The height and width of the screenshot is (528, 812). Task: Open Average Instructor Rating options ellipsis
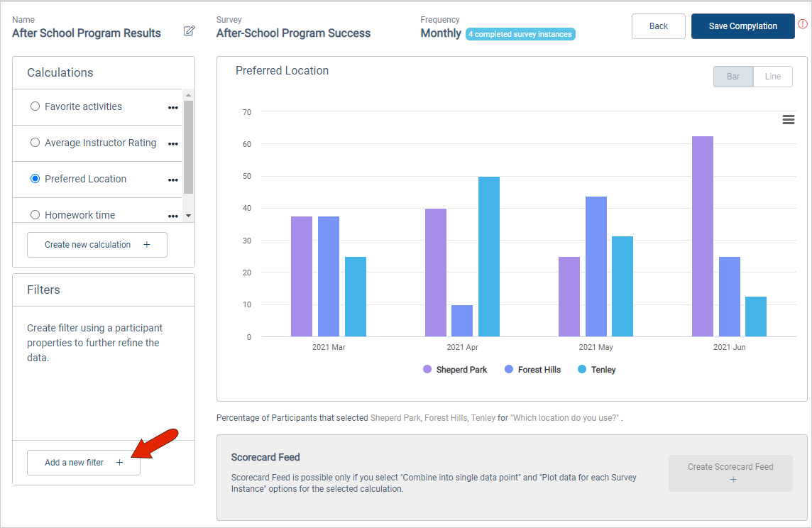172,144
